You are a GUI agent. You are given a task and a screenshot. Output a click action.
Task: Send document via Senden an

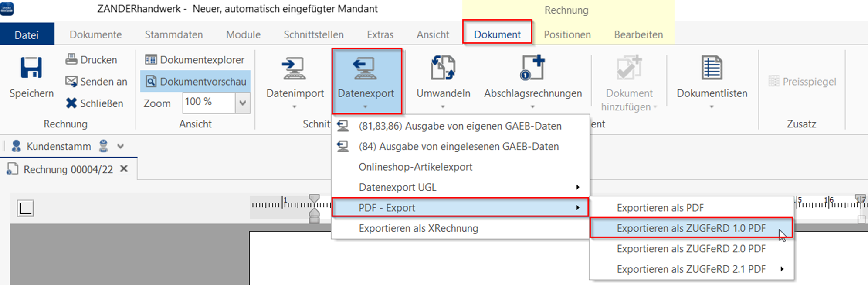96,82
